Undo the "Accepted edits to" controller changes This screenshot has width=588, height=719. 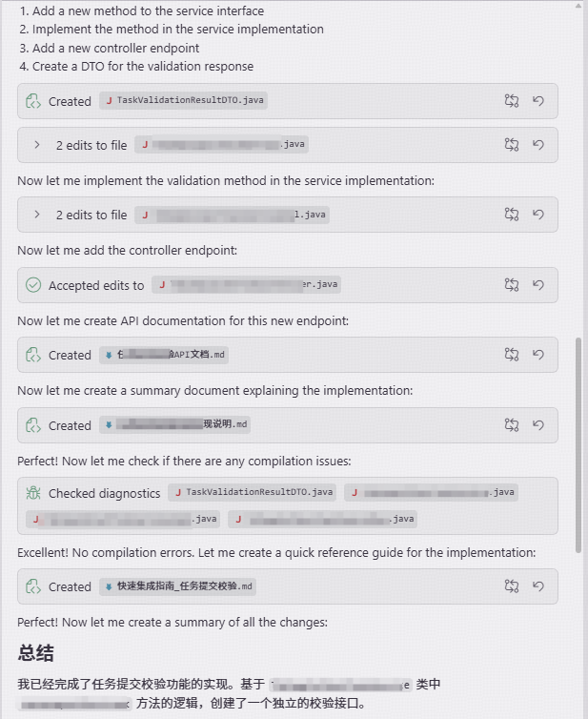(x=537, y=285)
